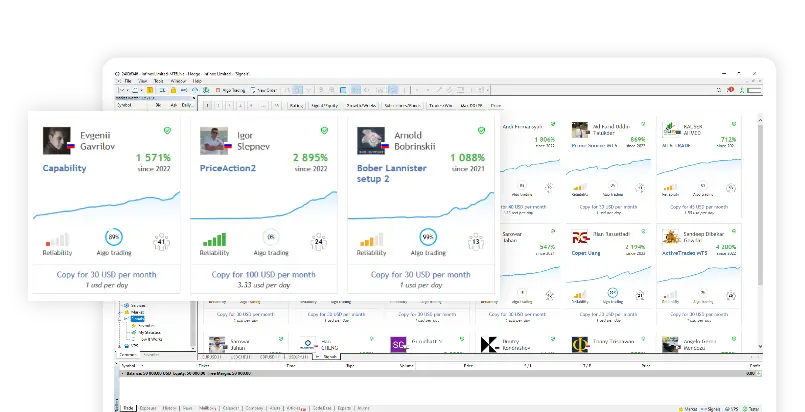Click Arnold Bobrinskii's verified shield icon

point(482,131)
